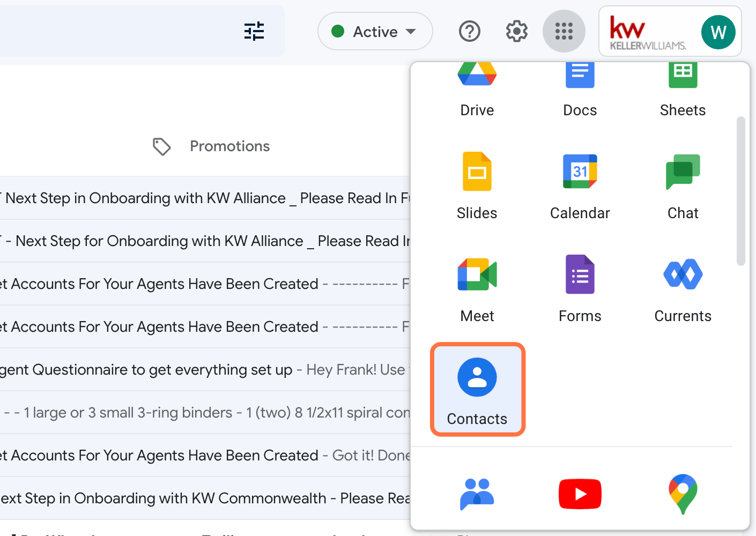Expand the Active status dropdown
Viewport: 756px width, 536px height.
tap(375, 31)
